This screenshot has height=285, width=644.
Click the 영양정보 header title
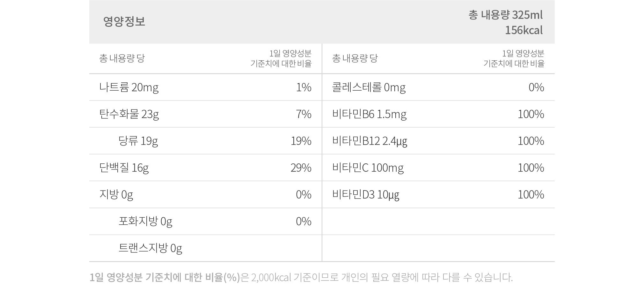point(124,21)
